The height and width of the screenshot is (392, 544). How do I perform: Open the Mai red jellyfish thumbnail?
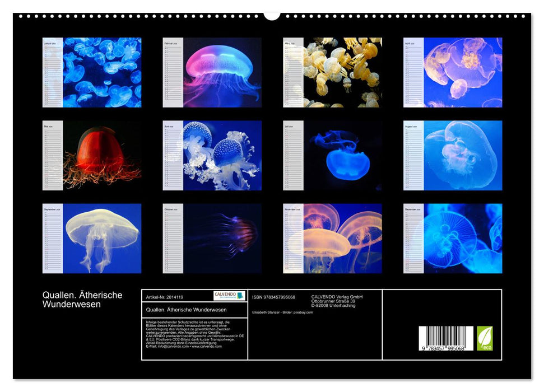tap(92, 155)
